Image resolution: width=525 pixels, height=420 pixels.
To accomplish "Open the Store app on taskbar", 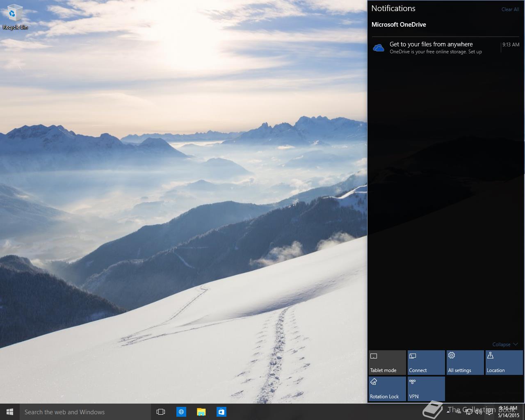I will pos(221,412).
